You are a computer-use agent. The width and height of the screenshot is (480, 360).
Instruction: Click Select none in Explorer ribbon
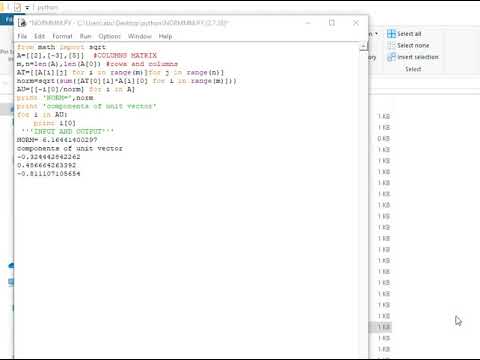pyautogui.click(x=413, y=45)
